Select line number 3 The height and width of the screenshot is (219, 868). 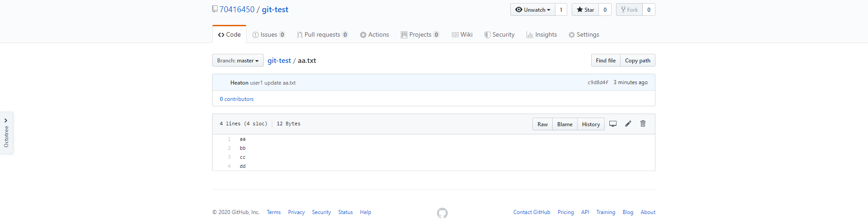(x=229, y=157)
